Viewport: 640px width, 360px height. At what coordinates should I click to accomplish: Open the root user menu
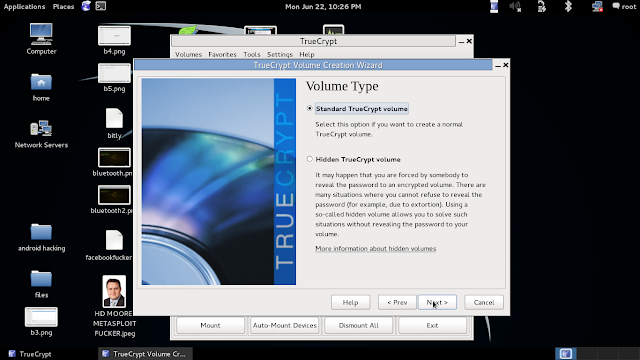[624, 7]
